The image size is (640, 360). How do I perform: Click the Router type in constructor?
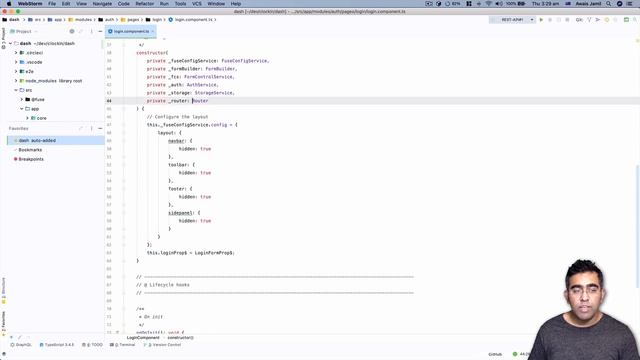pos(200,101)
